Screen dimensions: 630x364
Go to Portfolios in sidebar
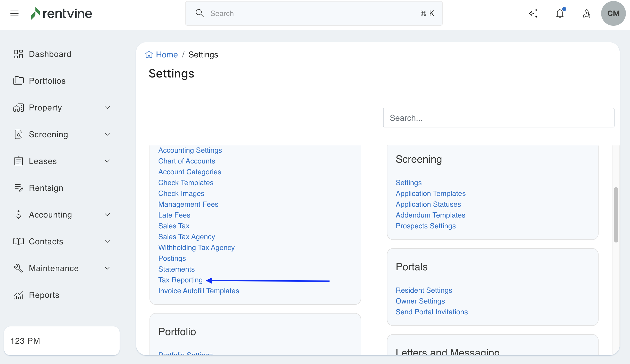tap(47, 81)
